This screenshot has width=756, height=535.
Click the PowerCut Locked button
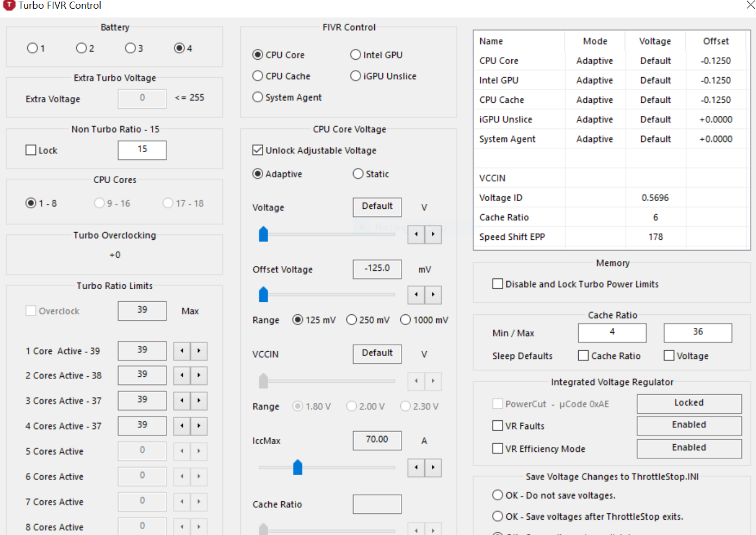tap(689, 403)
